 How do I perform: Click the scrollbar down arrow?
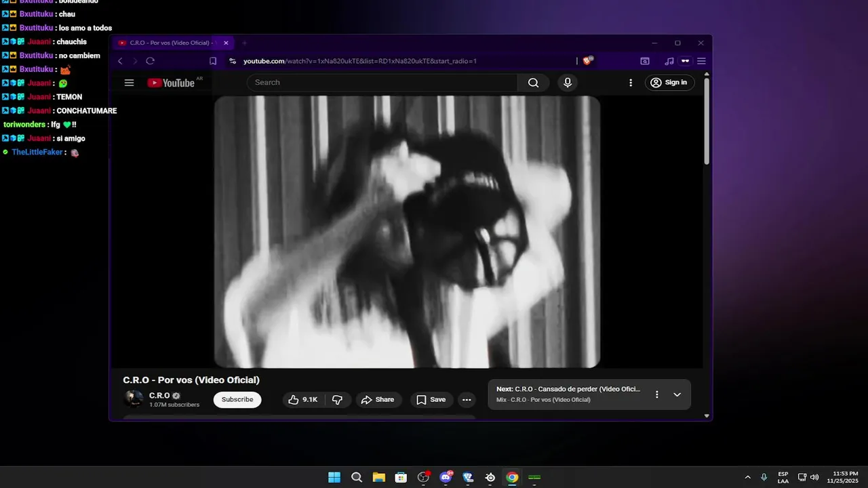707,415
